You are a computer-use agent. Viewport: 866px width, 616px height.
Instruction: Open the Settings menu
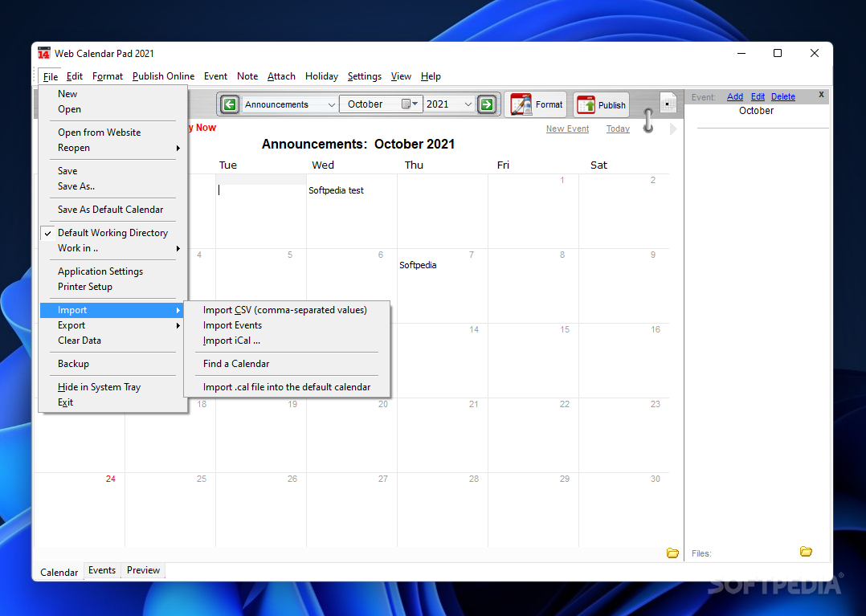pos(365,76)
